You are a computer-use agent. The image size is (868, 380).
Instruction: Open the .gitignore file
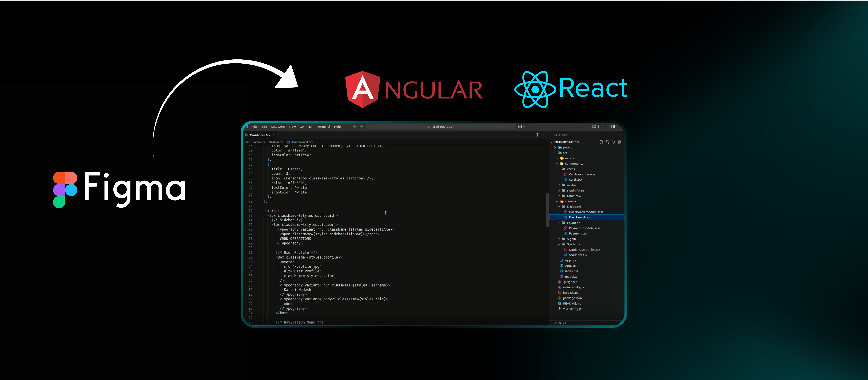click(587, 282)
